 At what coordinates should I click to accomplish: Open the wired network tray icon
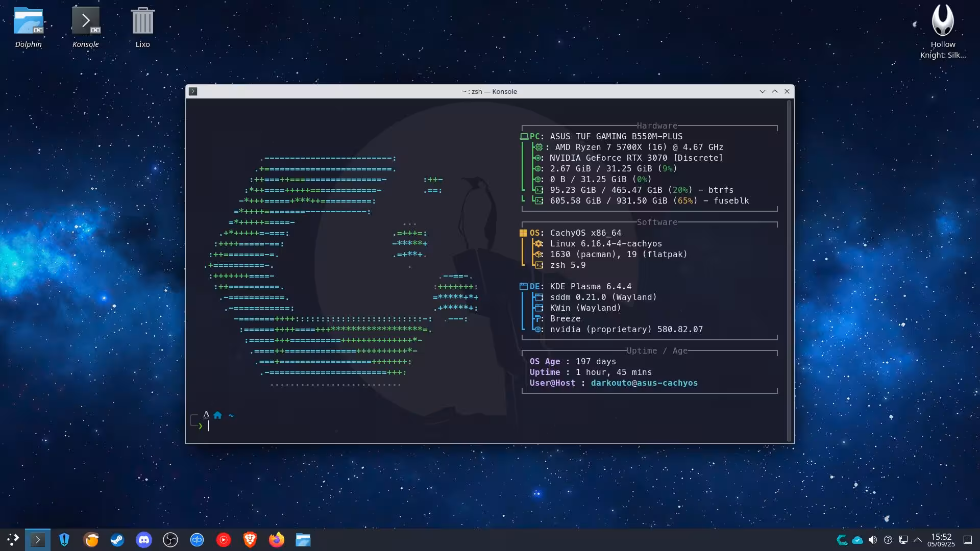tap(903, 540)
